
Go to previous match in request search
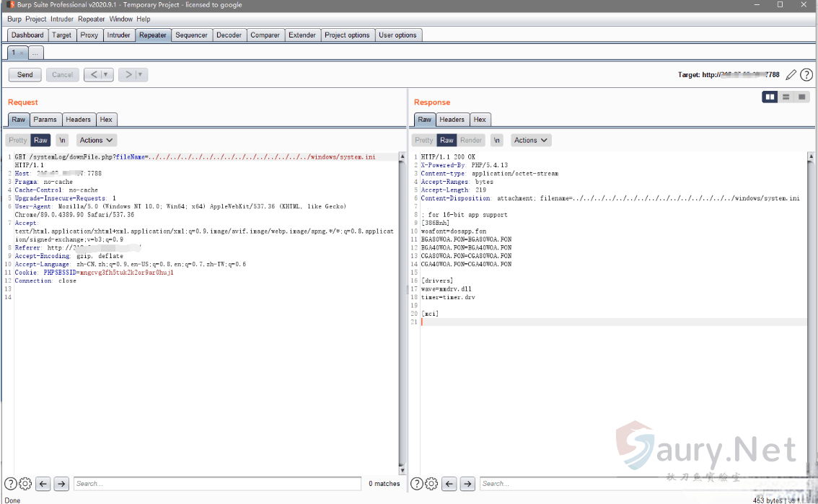(43, 484)
